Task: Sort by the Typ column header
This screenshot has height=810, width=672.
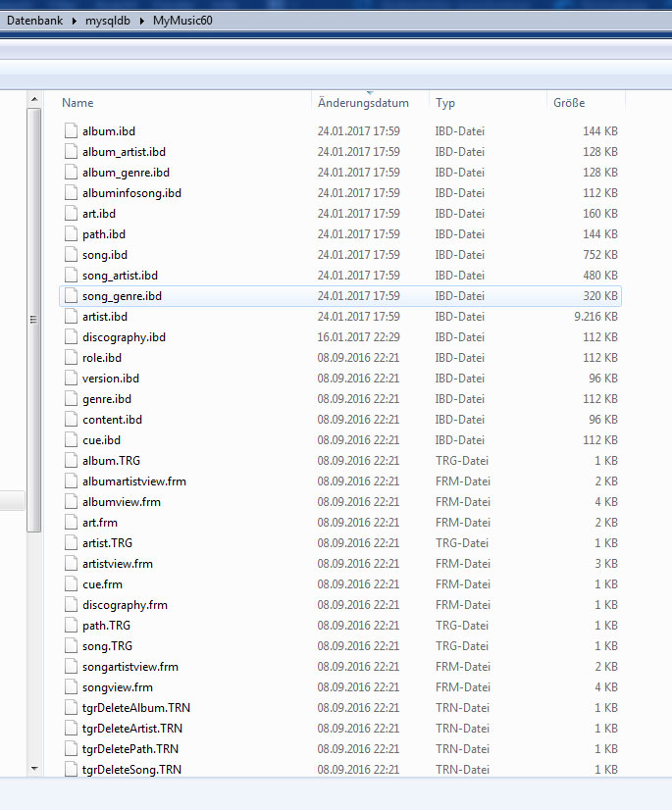Action: 445,103
